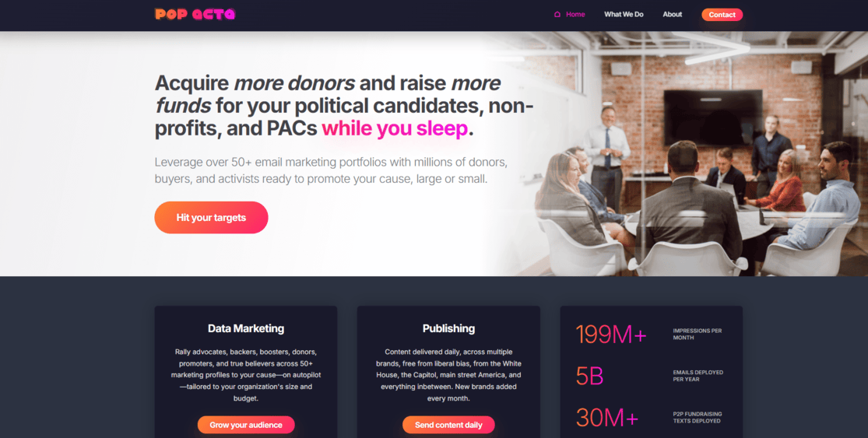Click the Publishing card heading

tap(448, 328)
